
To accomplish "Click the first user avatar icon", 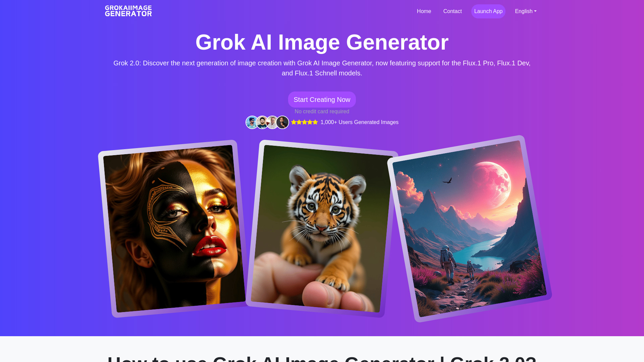I will (x=251, y=122).
